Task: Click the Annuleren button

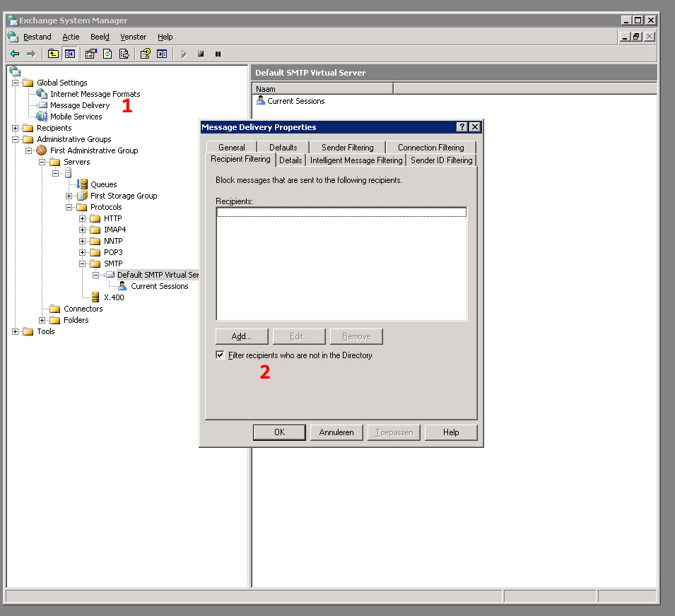Action: (336, 432)
